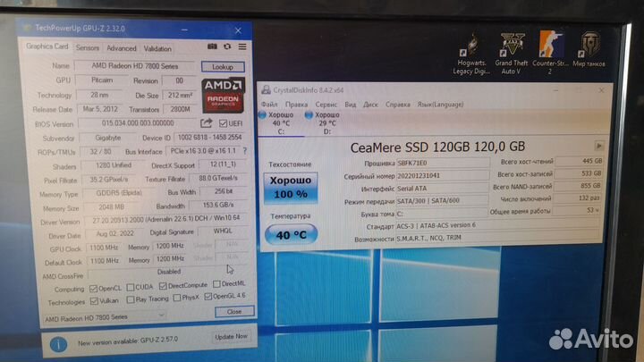The width and height of the screenshot is (644, 362).
Task: Open the Сервис menu
Action: click(326, 105)
